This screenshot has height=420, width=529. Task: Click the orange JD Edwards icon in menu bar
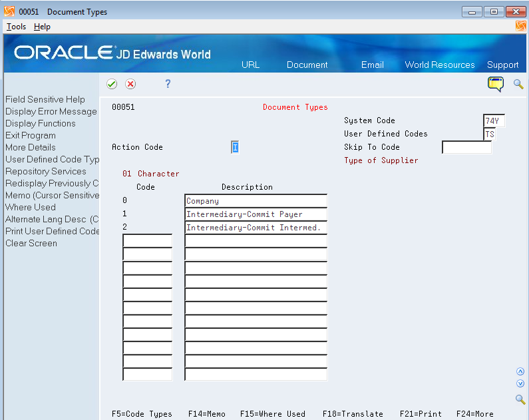pyautogui.click(x=520, y=27)
